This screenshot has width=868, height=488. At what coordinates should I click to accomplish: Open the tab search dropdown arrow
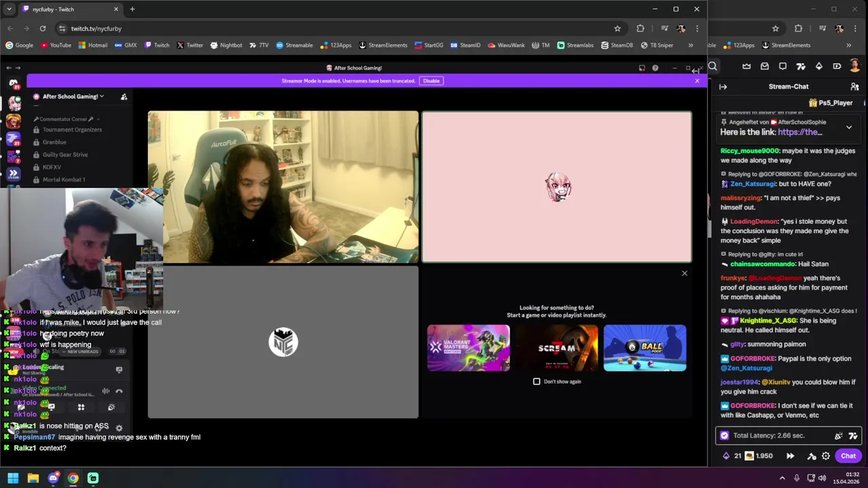[9, 9]
